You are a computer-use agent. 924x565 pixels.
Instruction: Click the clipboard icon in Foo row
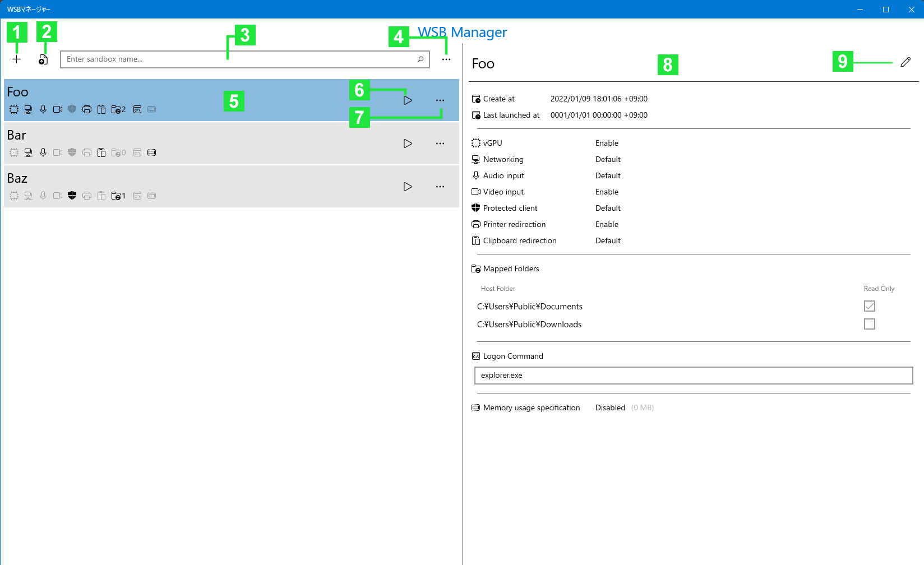coord(101,109)
